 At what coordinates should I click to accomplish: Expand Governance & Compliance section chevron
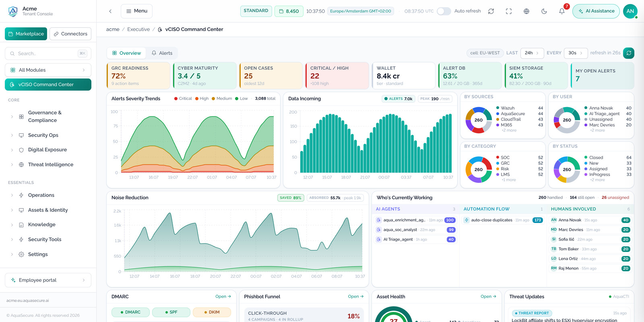click(x=12, y=117)
